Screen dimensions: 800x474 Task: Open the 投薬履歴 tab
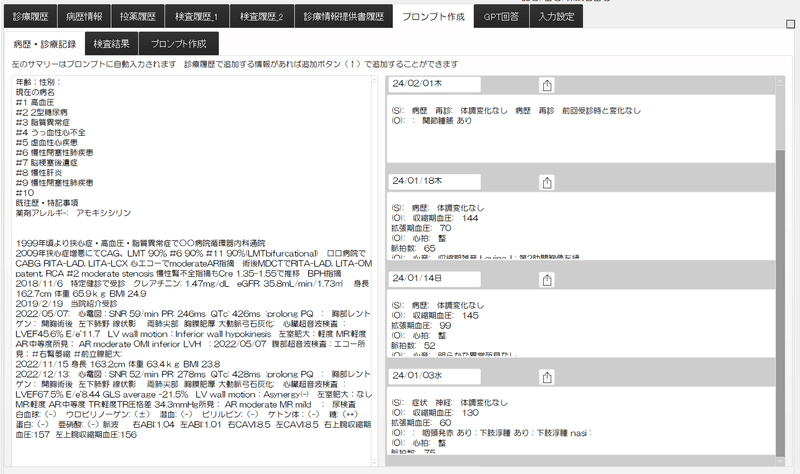pos(138,16)
